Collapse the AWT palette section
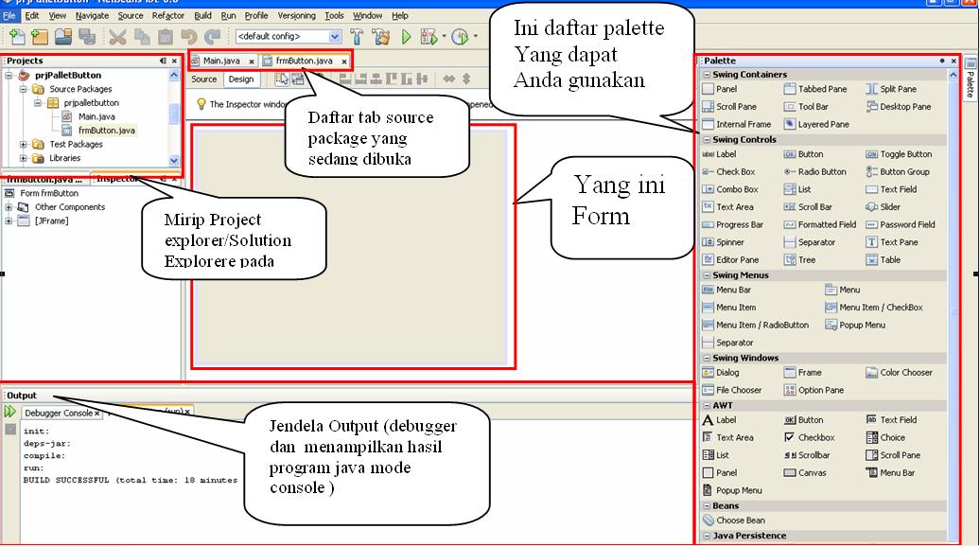The height and width of the screenshot is (547, 980). pyautogui.click(x=707, y=405)
